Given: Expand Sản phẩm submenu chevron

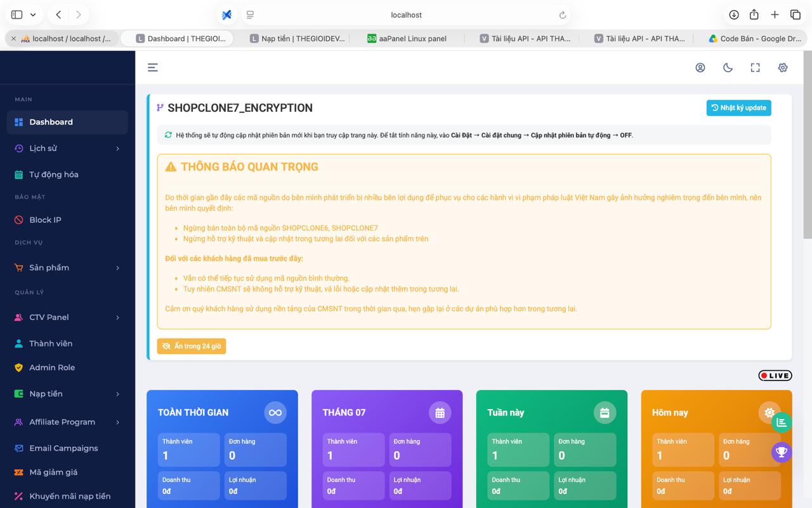Looking at the screenshot, I should (x=117, y=268).
